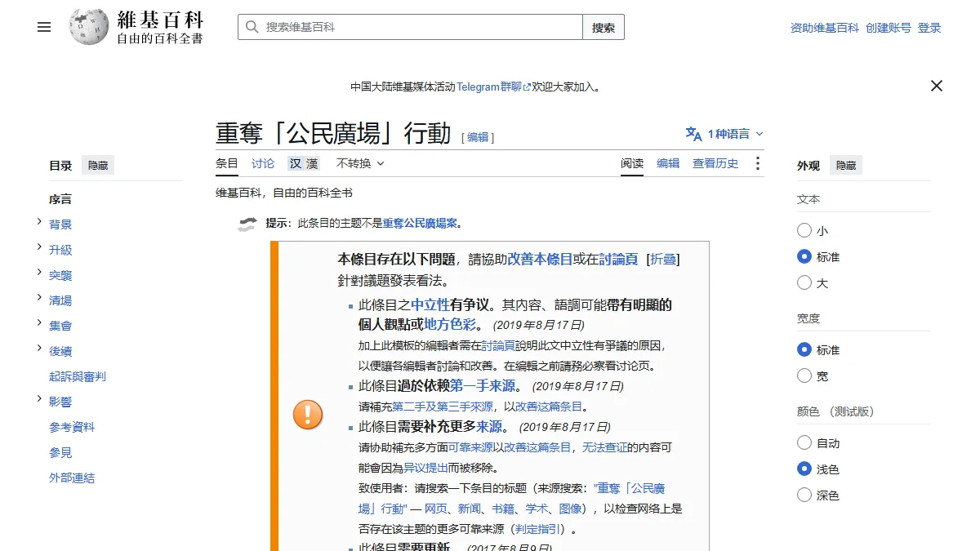The width and height of the screenshot is (980, 551).
Task: Open the 新闻 source search link
Action: click(469, 509)
